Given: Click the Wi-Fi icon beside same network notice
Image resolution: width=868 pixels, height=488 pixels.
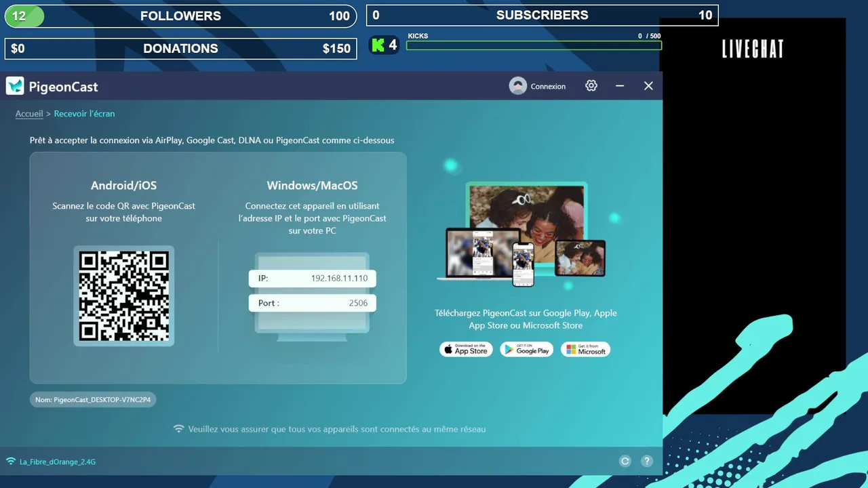Looking at the screenshot, I should [179, 429].
